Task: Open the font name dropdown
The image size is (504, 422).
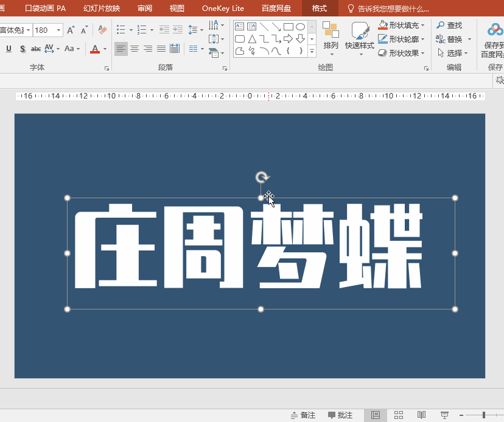Action: tap(27, 29)
